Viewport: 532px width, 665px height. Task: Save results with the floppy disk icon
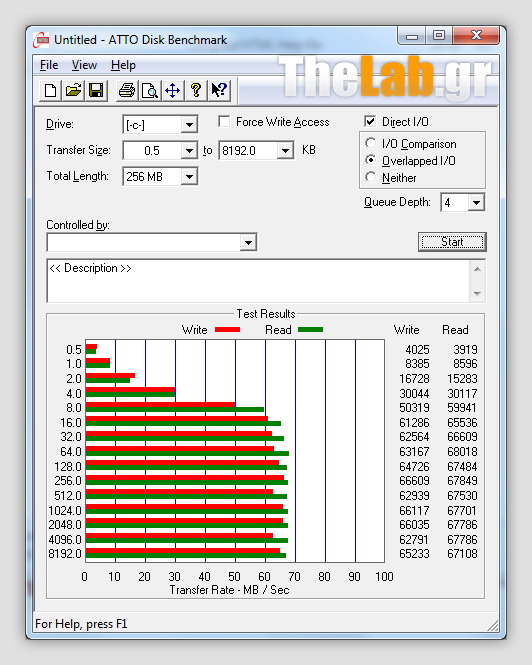[96, 90]
